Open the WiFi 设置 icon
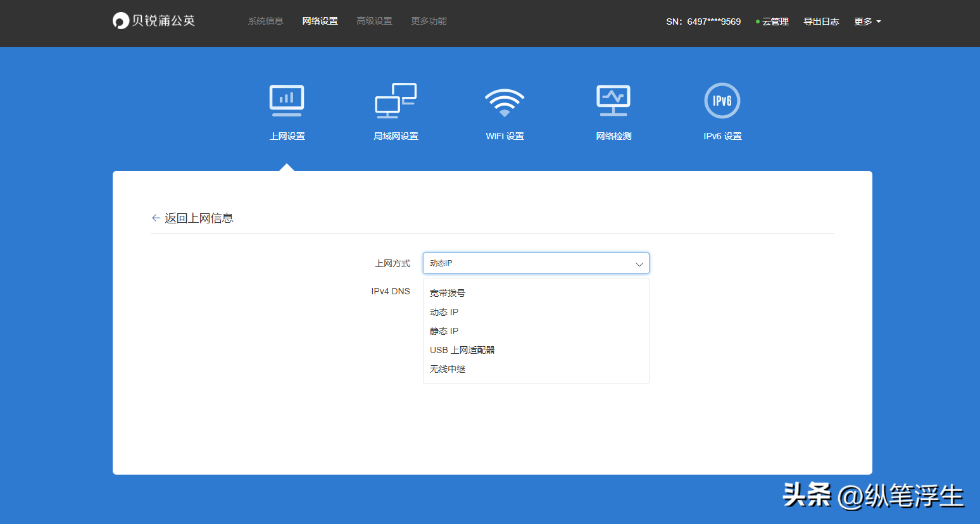 505,103
